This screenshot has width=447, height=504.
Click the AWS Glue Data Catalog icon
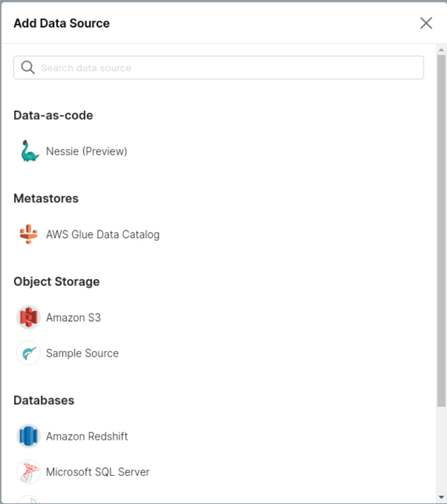pyautogui.click(x=27, y=234)
